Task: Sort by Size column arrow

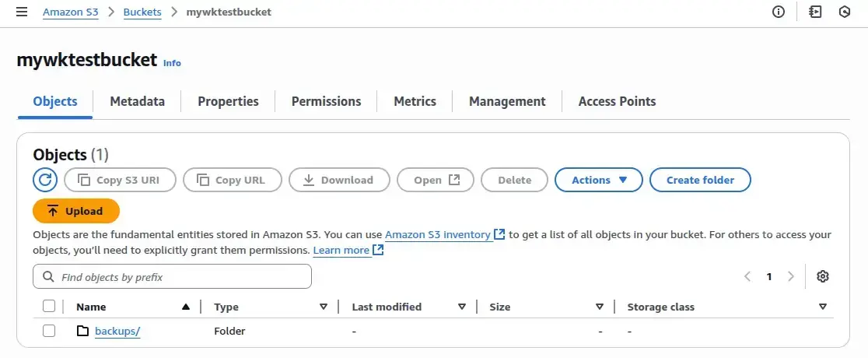Action: (599, 307)
